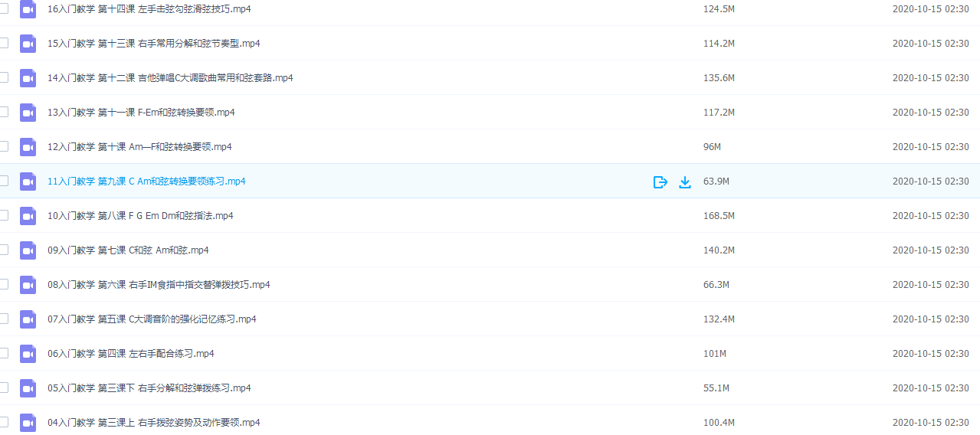Click the 2020-10-15 02:30 date in the 08入门教学 row
The image size is (980, 435).
pyautogui.click(x=930, y=285)
